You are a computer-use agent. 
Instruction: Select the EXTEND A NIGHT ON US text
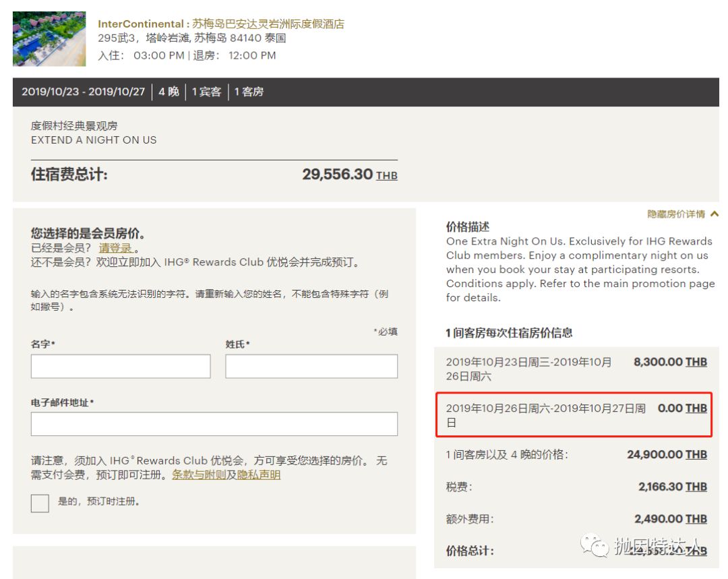(94, 140)
